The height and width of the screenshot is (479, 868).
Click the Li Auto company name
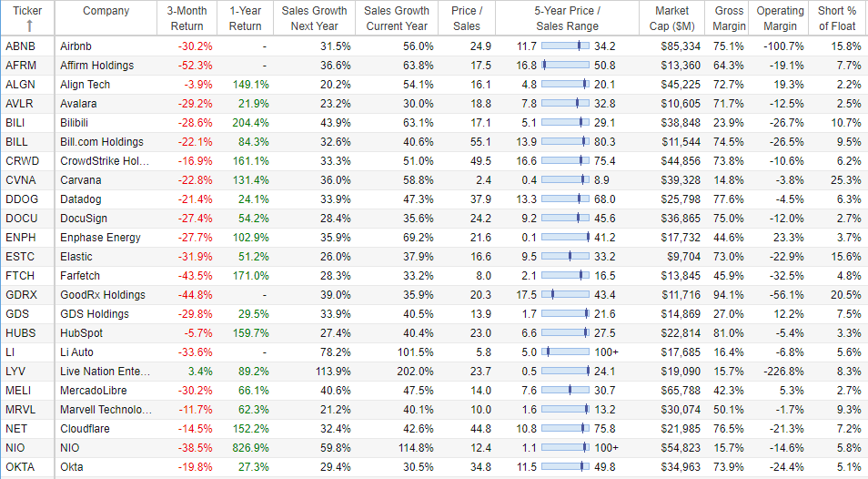pyautogui.click(x=77, y=352)
